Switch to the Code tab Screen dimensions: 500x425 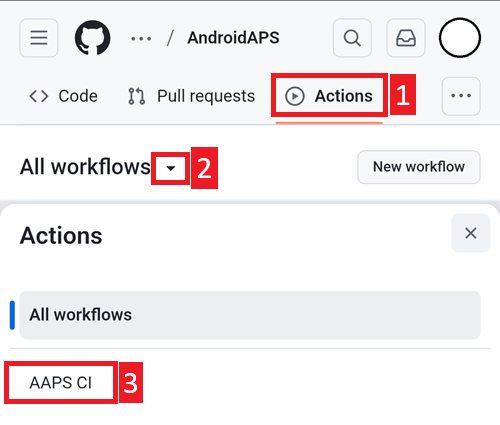(x=63, y=96)
